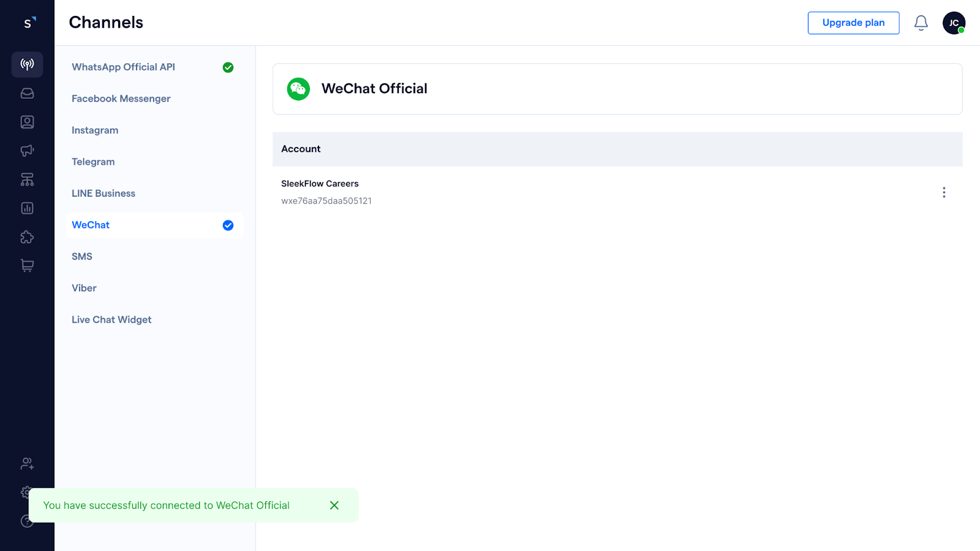Open the Commerce cart icon in sidebar
The image size is (980, 551).
tap(27, 266)
